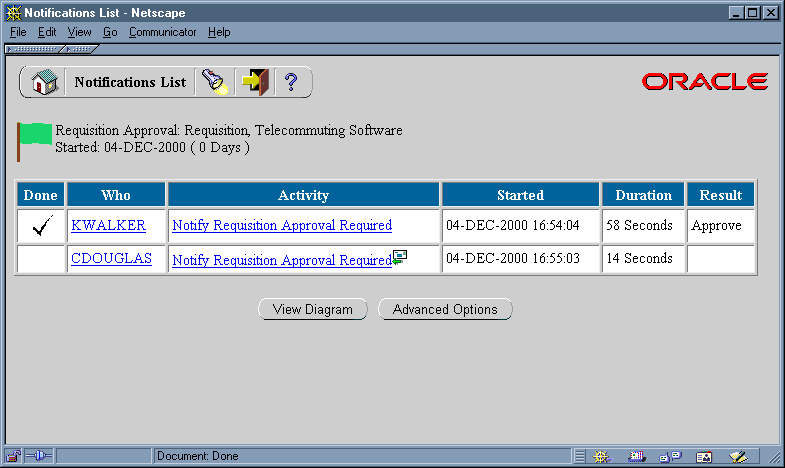Open KWALKER's Notify Requisition Approval Required link

281,226
